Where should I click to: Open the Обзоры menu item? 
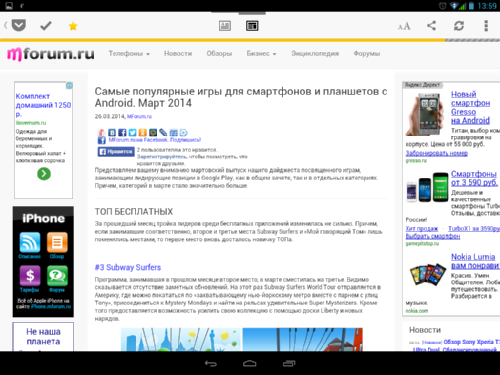(219, 54)
